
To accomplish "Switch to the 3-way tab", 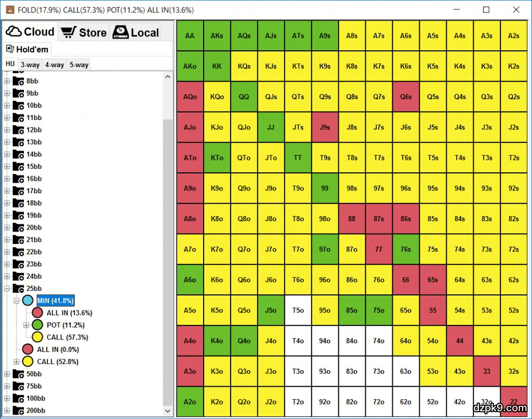I will (30, 65).
